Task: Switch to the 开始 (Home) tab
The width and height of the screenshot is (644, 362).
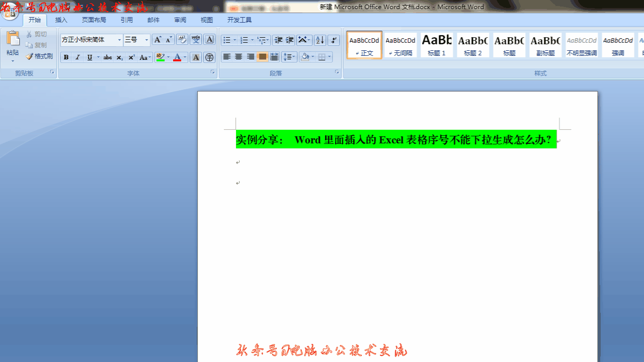Action: coord(35,20)
